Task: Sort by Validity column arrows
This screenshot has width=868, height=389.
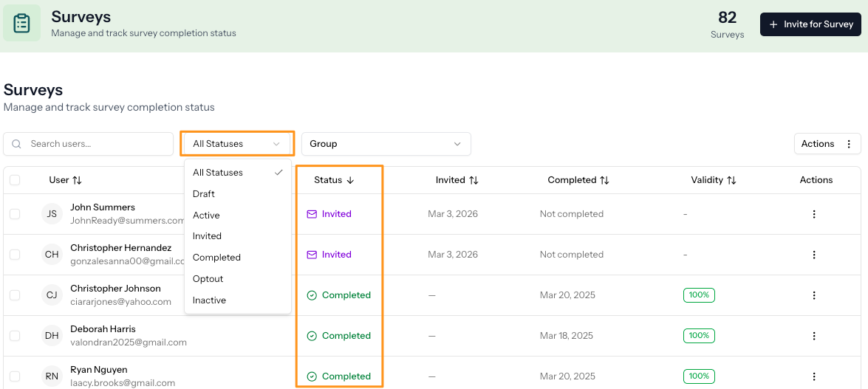Action: click(731, 180)
